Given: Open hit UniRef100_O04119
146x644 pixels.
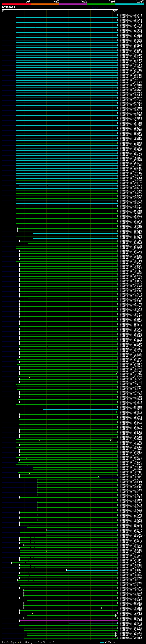Looking at the screenshot, I should pos(131,52).
